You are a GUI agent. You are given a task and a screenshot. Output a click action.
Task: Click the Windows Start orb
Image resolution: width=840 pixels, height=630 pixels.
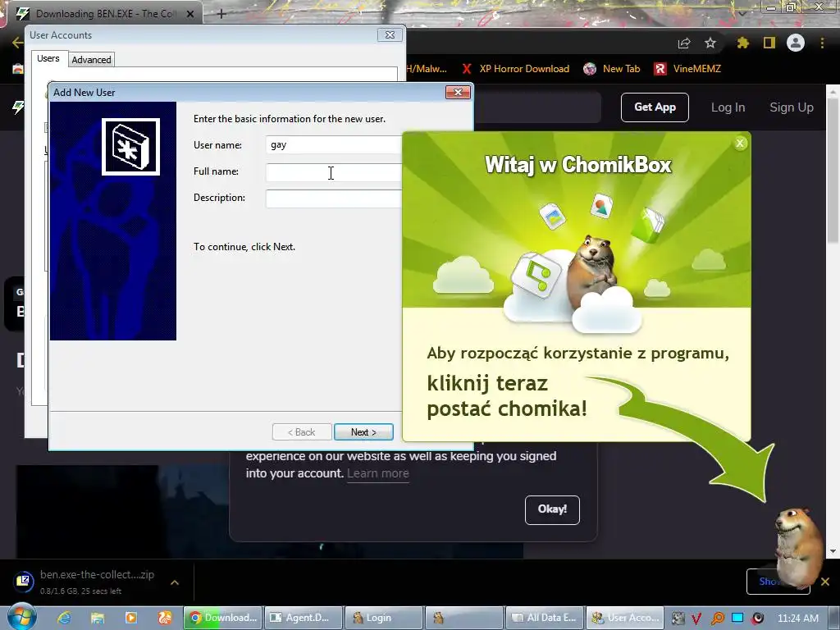click(x=21, y=617)
